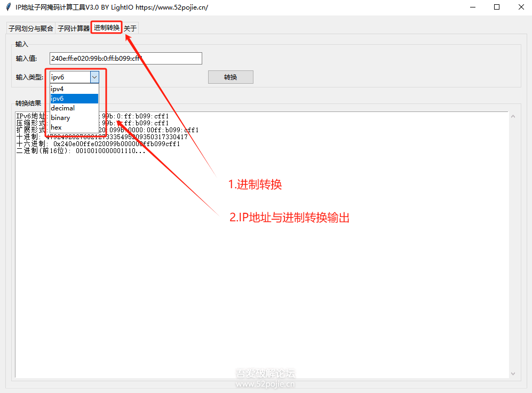Click the results scrollbar down arrow
Image resolution: width=532 pixels, height=393 pixels.
tap(513, 373)
